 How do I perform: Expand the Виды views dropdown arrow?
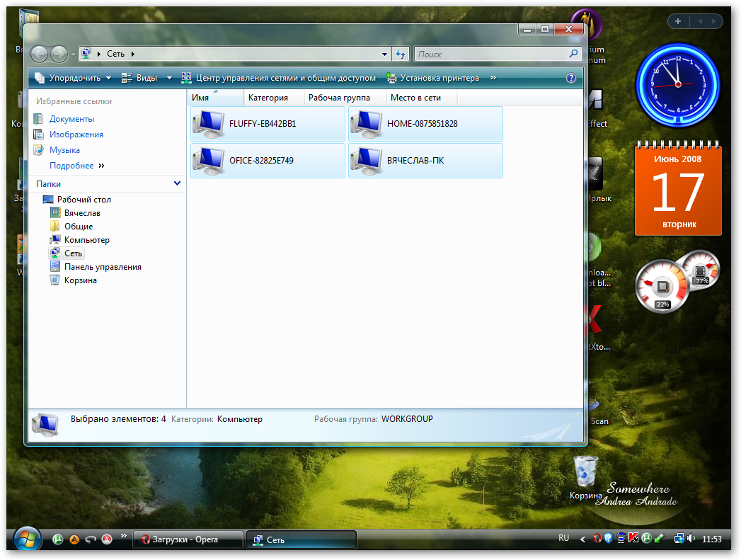[170, 78]
